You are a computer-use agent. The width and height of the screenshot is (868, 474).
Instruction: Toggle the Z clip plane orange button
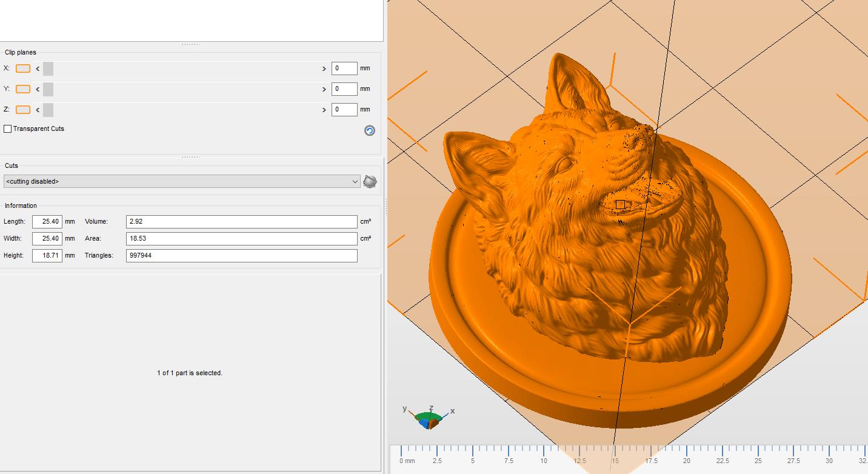(23, 110)
